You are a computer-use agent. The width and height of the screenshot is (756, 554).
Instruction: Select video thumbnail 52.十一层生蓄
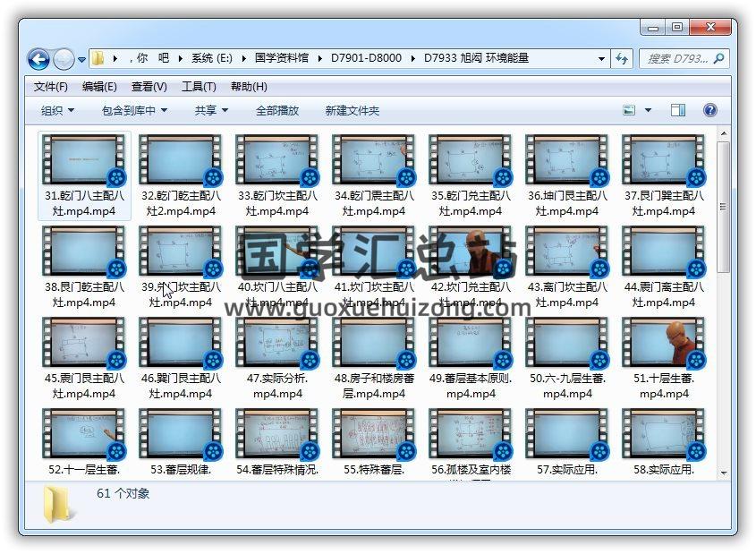(x=84, y=434)
